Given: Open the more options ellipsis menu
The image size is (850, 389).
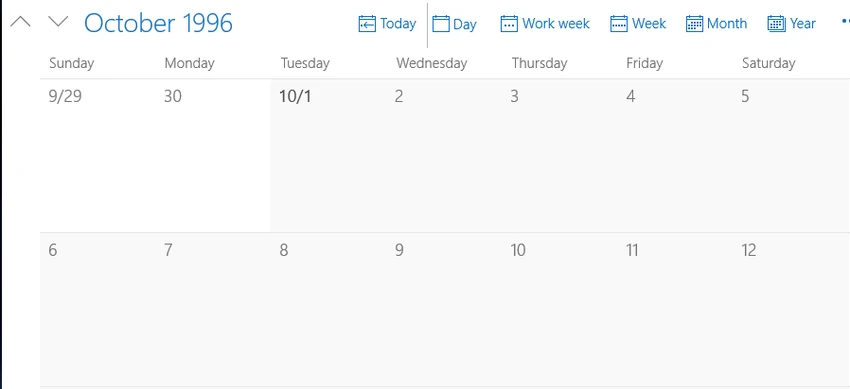Looking at the screenshot, I should coord(845,22).
